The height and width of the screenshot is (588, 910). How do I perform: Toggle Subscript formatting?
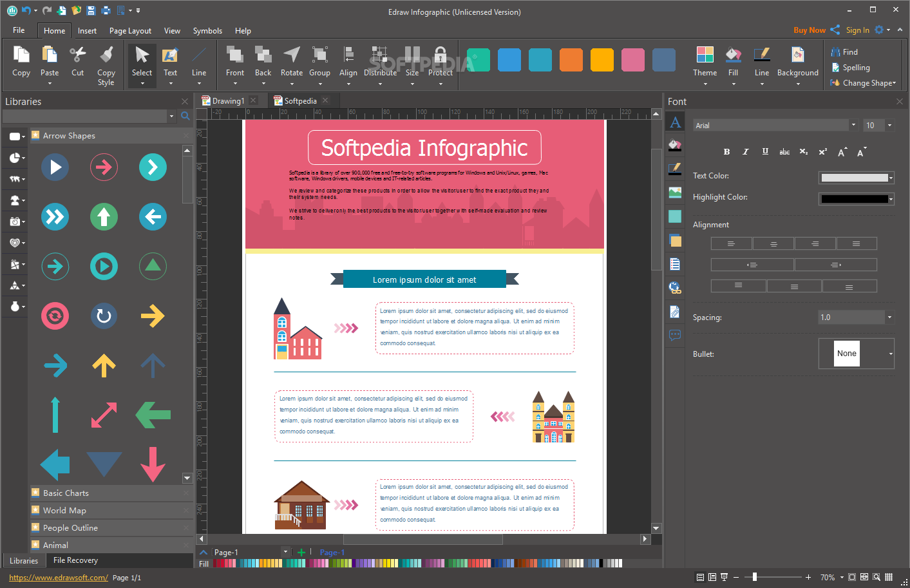tap(804, 152)
